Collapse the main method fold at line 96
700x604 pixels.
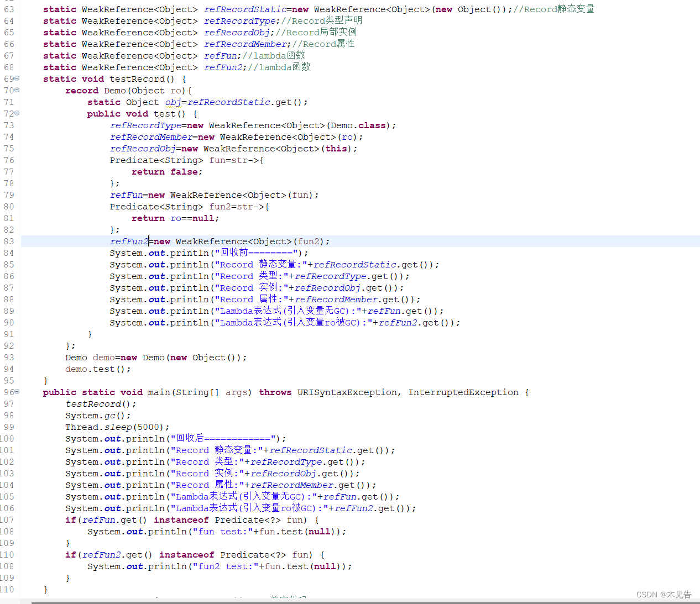point(16,392)
